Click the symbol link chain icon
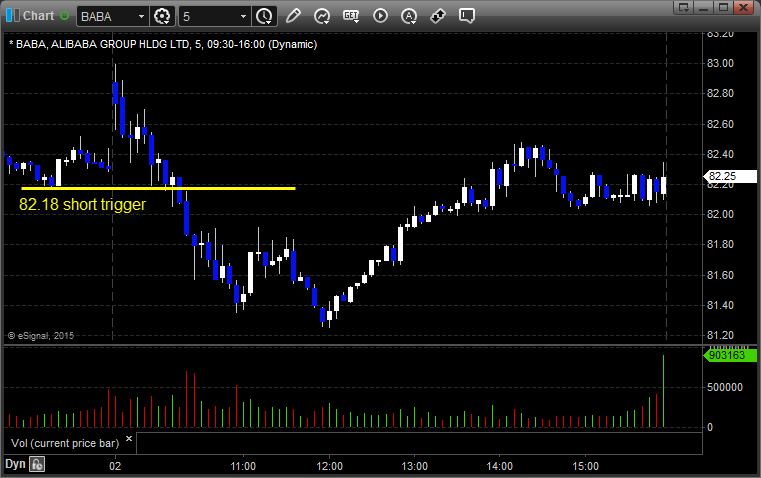This screenshot has width=761, height=478. (438, 16)
